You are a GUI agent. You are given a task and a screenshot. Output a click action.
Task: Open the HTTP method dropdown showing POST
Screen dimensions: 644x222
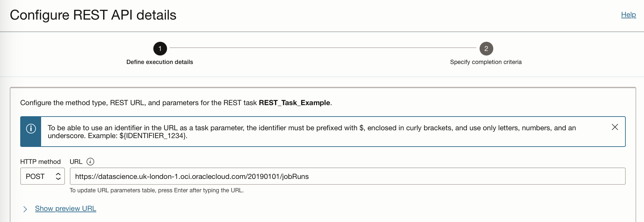tap(42, 176)
